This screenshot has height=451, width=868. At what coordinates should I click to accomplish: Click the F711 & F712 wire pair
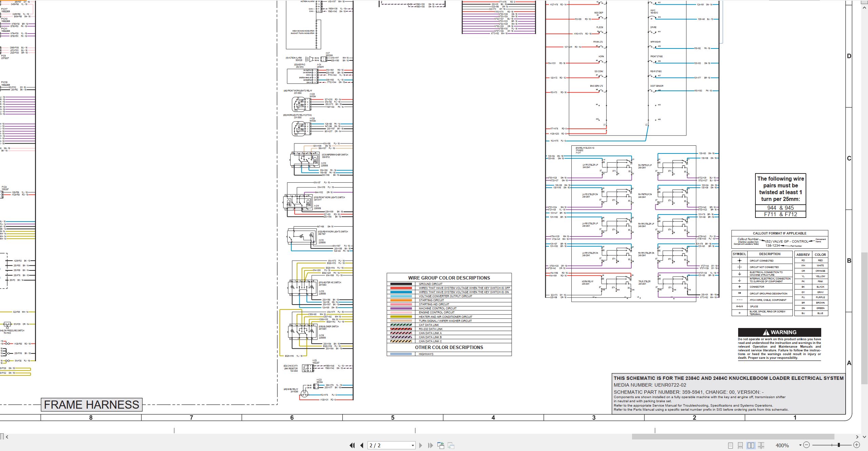coord(781,214)
